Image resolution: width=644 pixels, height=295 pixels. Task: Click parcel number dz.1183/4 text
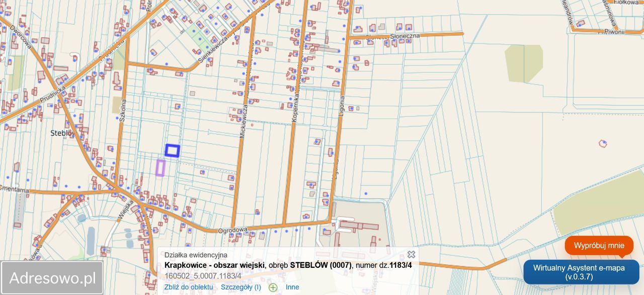[400, 264]
